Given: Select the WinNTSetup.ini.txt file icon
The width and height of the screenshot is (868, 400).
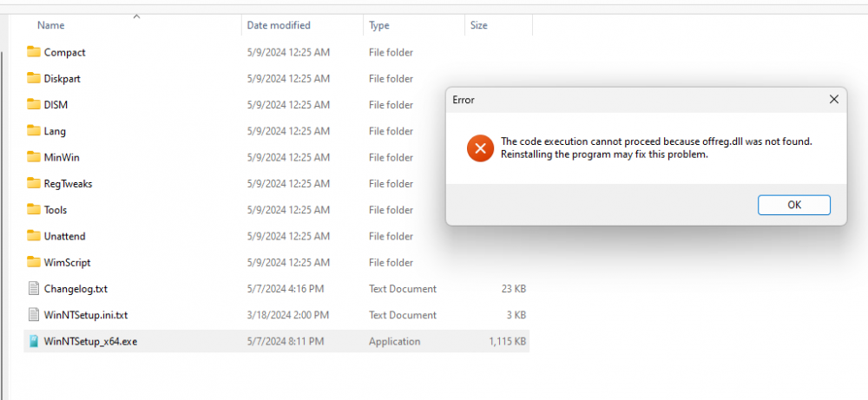Looking at the screenshot, I should 34,315.
